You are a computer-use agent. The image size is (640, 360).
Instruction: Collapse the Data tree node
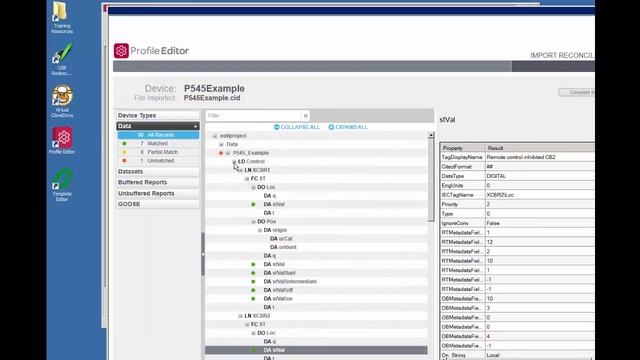tap(221, 144)
